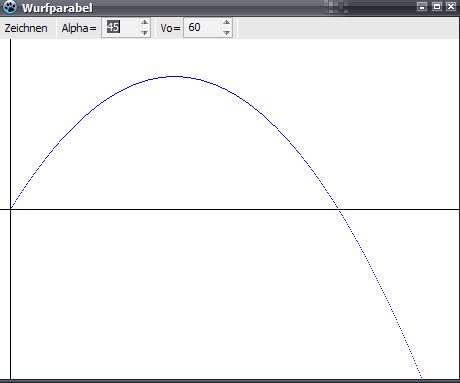Click the Wurfparabel title text

pos(57,8)
